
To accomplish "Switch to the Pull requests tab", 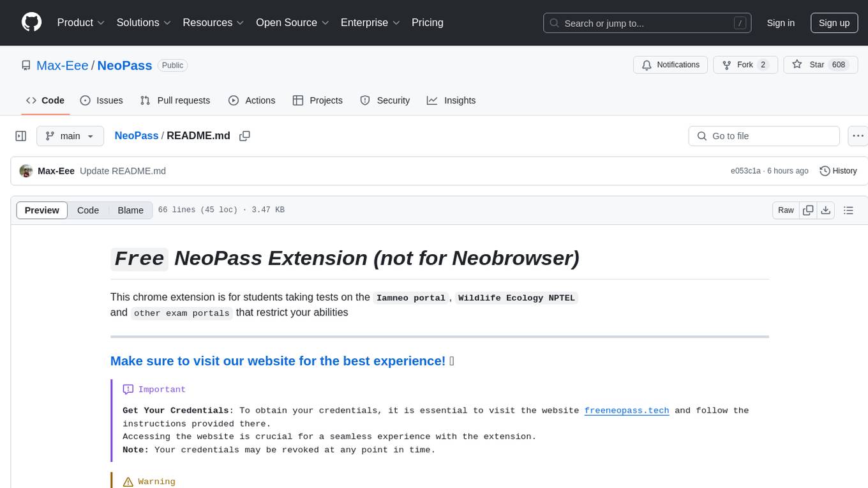I will [x=175, y=100].
